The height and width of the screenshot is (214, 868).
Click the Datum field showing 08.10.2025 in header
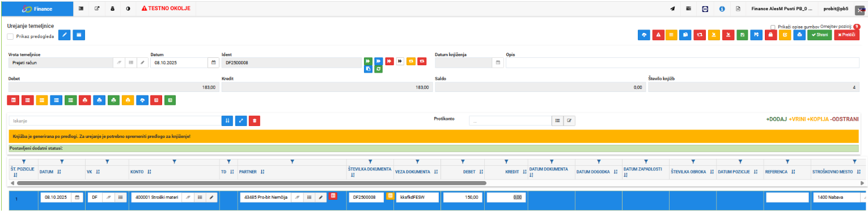(180, 62)
